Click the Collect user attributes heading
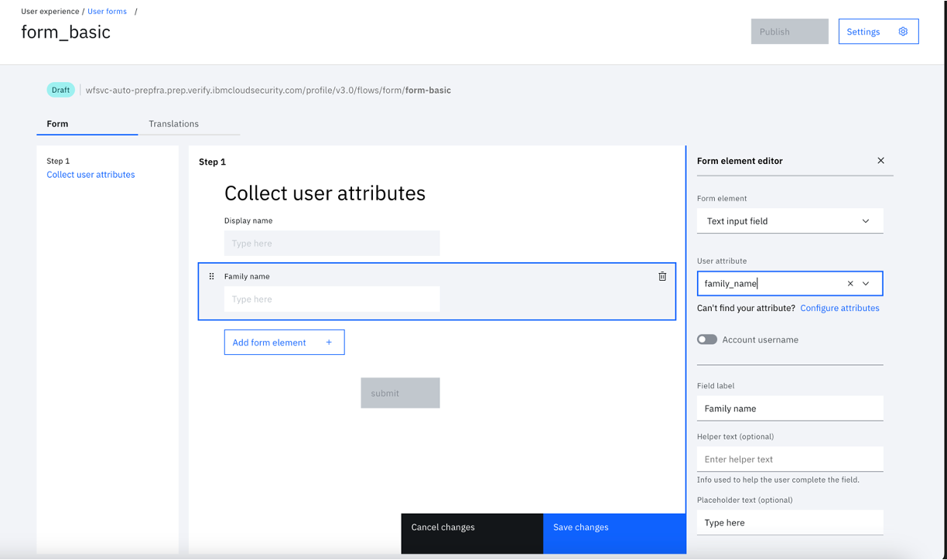The width and height of the screenshot is (947, 560). point(325,193)
